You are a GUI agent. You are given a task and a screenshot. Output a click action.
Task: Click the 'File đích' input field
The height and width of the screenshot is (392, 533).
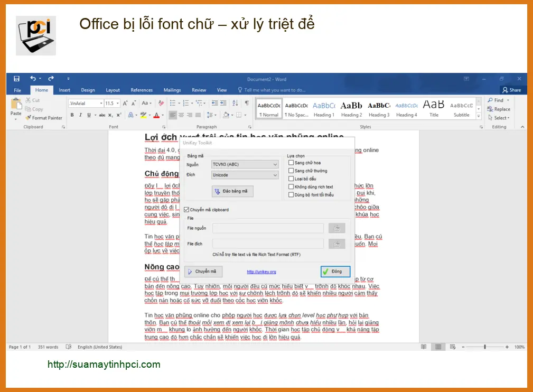[x=268, y=244]
